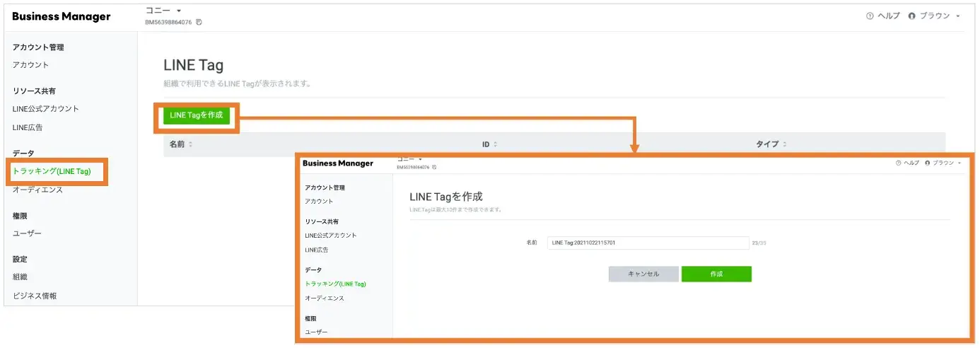Click the green LINE Tagを作成 button
The width and height of the screenshot is (980, 348).
[197, 116]
